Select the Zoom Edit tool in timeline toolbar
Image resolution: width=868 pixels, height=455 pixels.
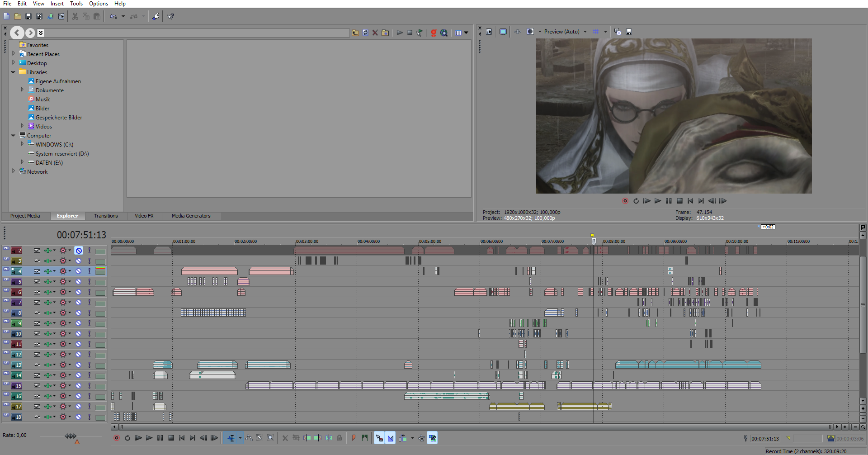click(x=270, y=438)
